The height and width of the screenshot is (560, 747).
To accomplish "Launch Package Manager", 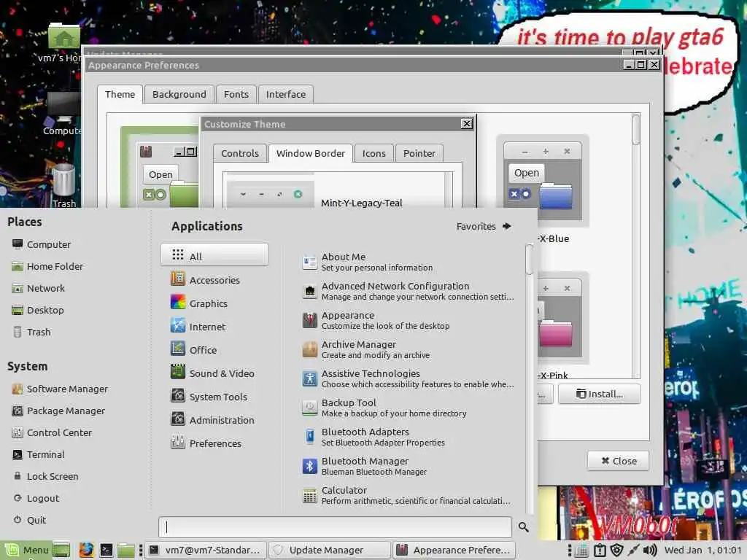I will tap(58, 411).
